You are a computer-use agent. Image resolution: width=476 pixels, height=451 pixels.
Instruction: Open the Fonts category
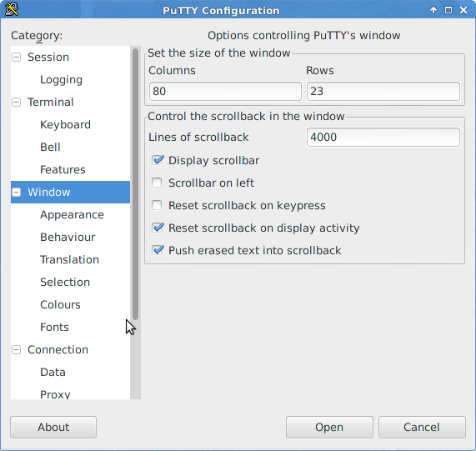(54, 327)
